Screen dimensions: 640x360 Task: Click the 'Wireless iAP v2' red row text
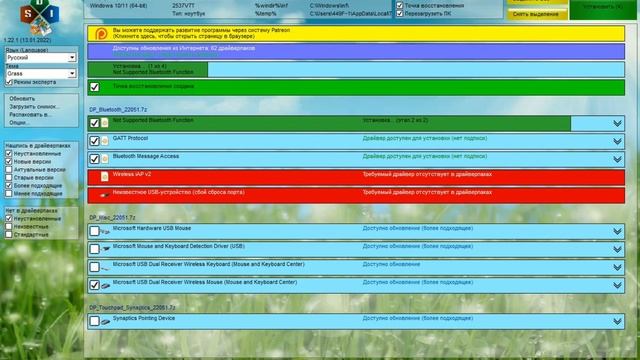tap(132, 174)
